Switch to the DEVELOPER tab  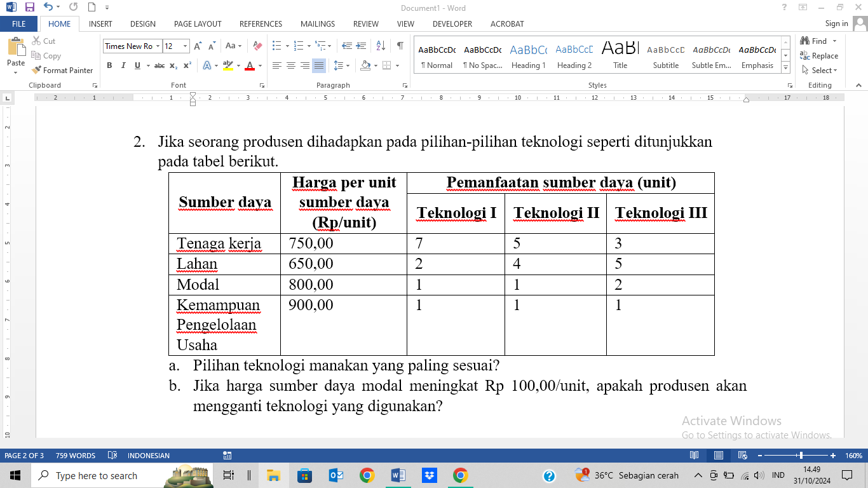(x=452, y=24)
